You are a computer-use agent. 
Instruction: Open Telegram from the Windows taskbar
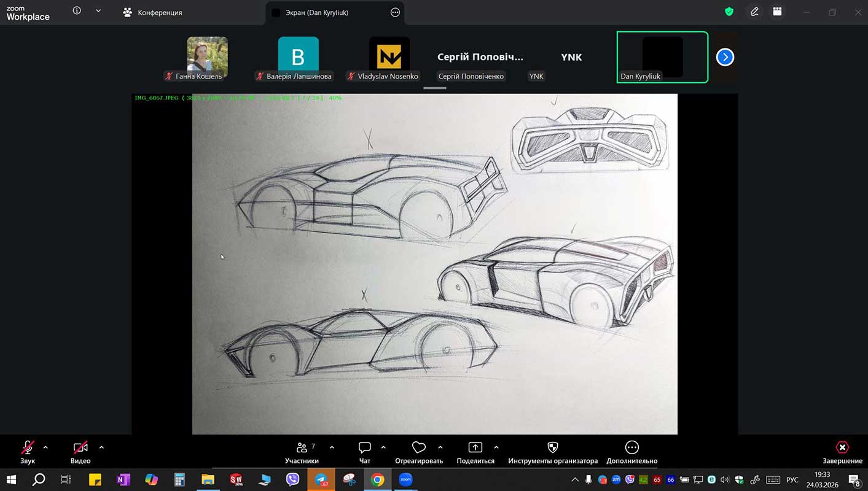click(x=321, y=480)
